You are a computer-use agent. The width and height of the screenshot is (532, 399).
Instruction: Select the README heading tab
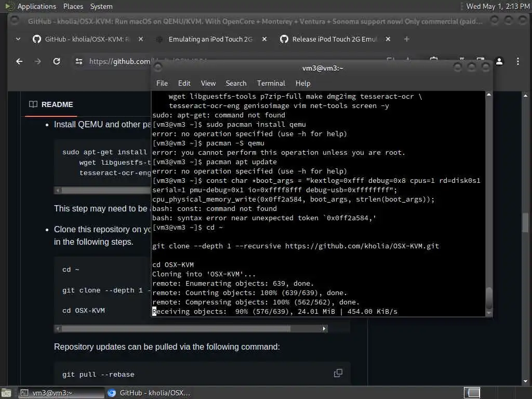tap(51, 104)
